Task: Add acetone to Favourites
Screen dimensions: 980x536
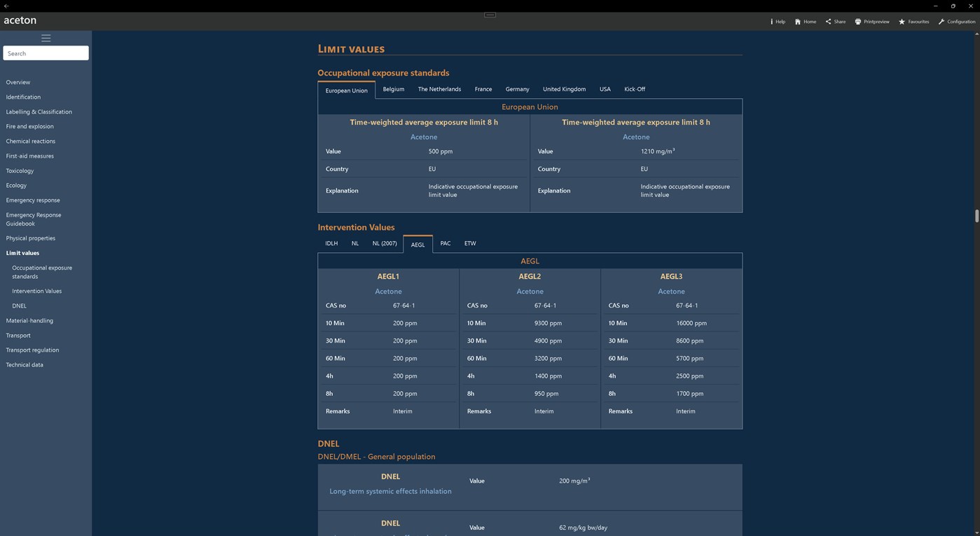Action: (914, 22)
